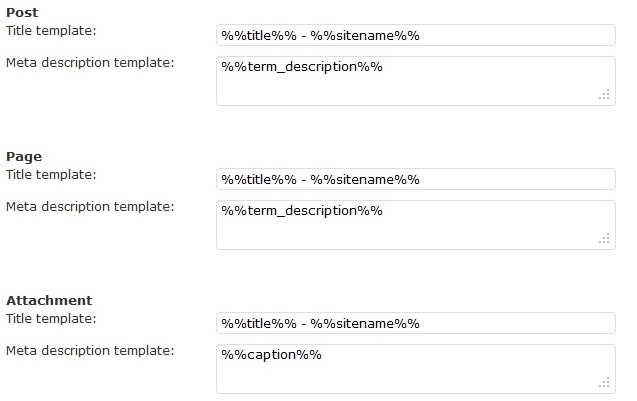The width and height of the screenshot is (637, 401).
Task: Click the resize grip on Attachment description textarea
Action: [604, 382]
